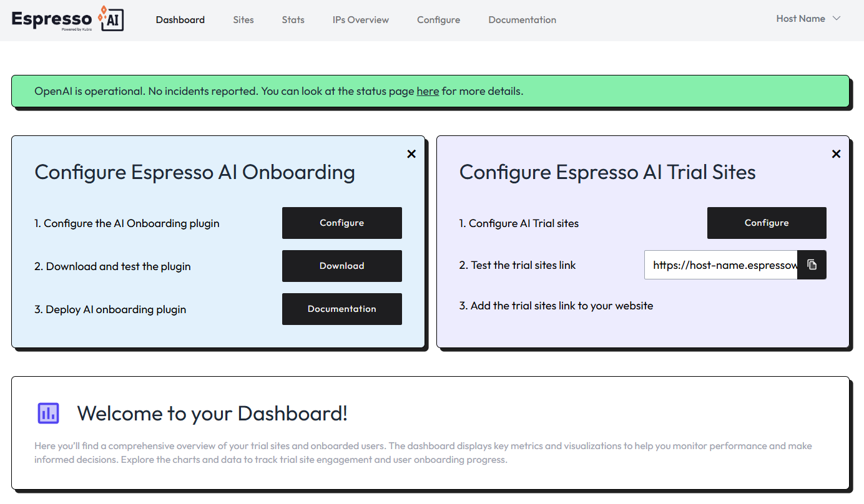Click the bar chart icon beside Welcome heading

(x=48, y=413)
